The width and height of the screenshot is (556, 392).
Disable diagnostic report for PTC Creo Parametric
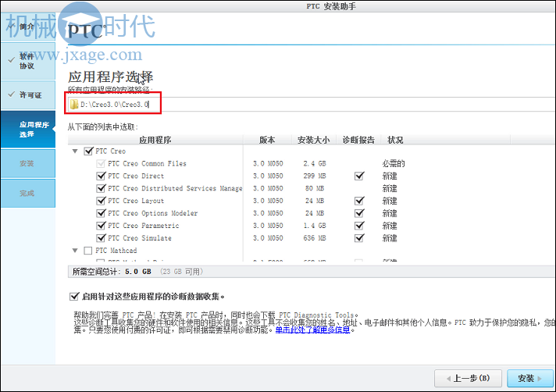click(x=359, y=226)
